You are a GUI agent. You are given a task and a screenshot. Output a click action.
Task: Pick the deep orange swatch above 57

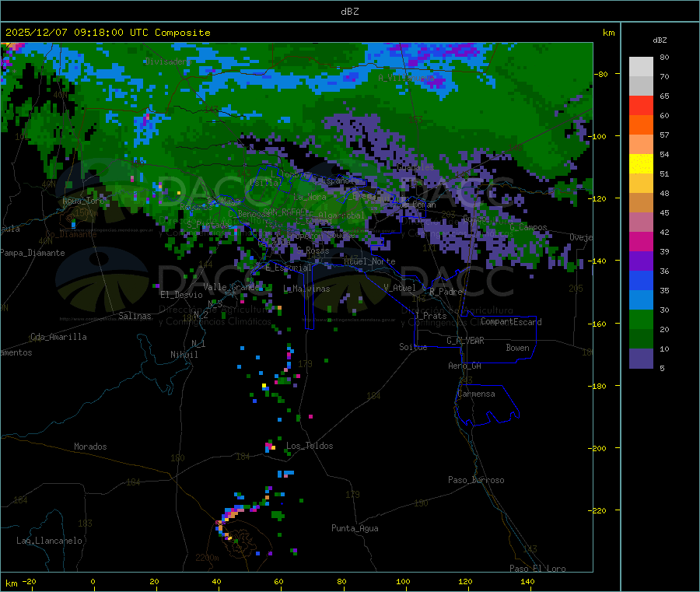641,125
